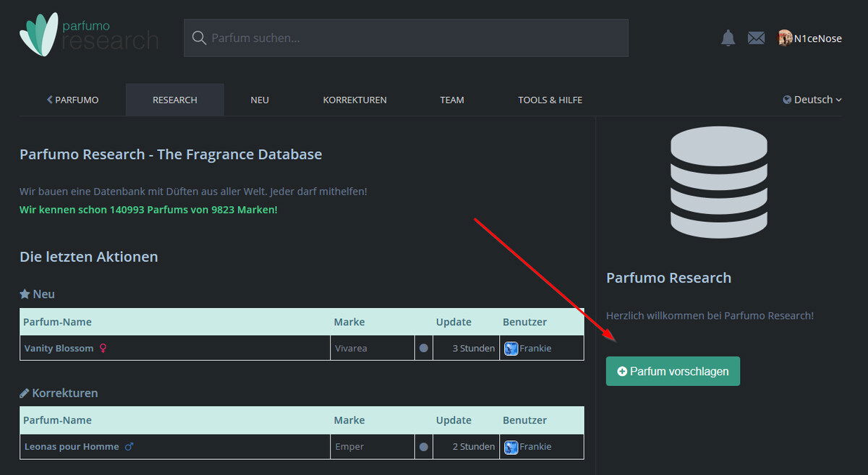Click the Benutzer header in Korrekturen table
Viewport: 868px width, 475px height.
click(x=524, y=420)
